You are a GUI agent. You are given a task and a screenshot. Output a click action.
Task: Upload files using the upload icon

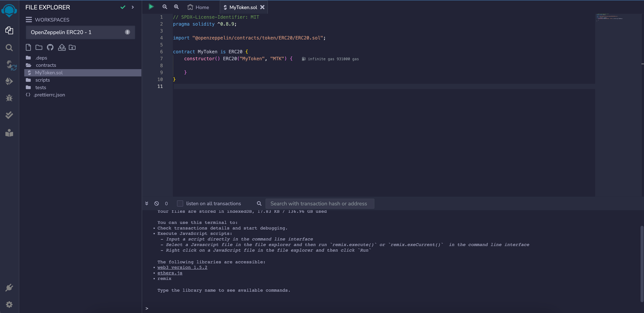tap(61, 47)
